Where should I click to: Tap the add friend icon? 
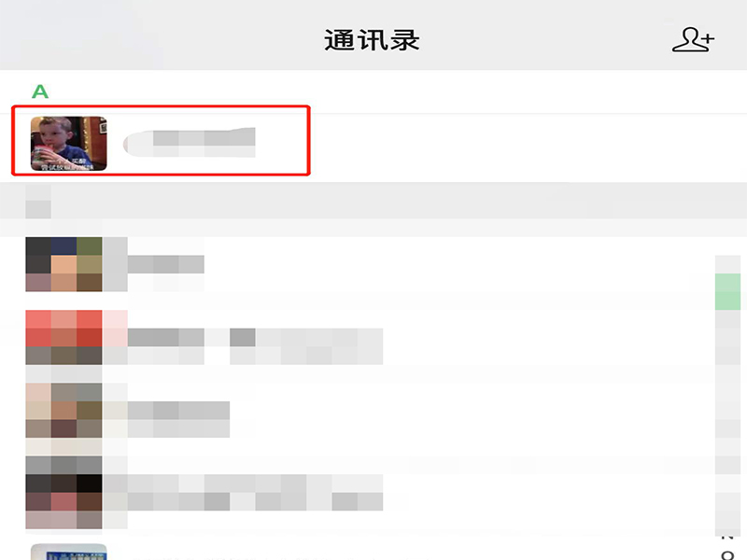(693, 39)
